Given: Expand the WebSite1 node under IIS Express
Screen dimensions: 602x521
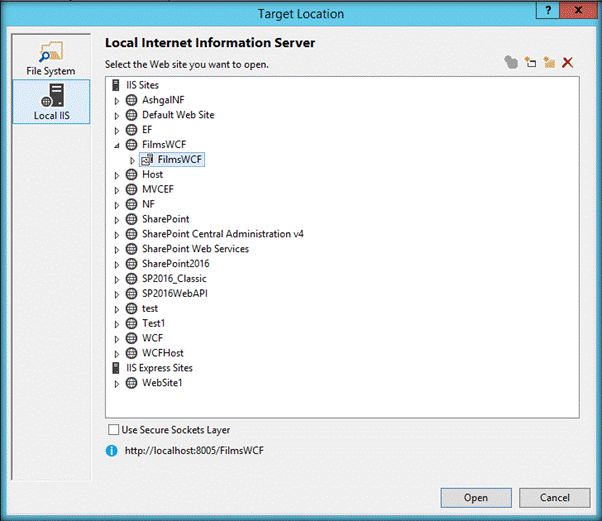Looking at the screenshot, I should pyautogui.click(x=117, y=384).
